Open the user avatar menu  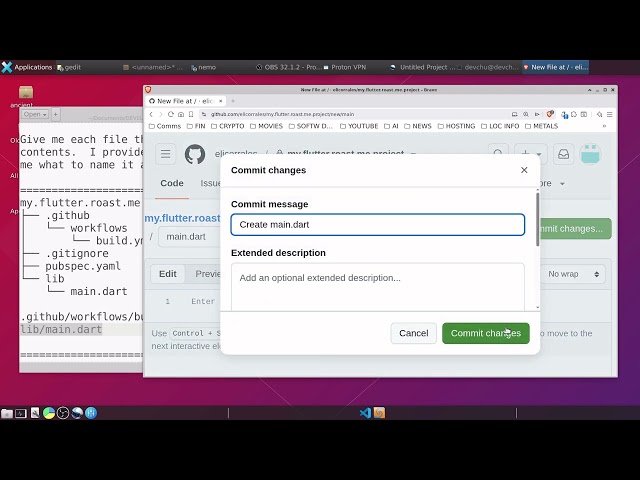pyautogui.click(x=590, y=154)
